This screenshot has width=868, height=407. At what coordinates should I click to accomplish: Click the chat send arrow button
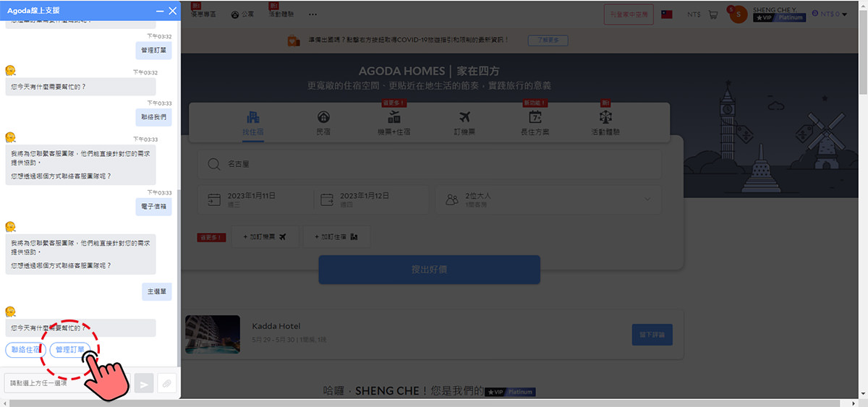144,384
